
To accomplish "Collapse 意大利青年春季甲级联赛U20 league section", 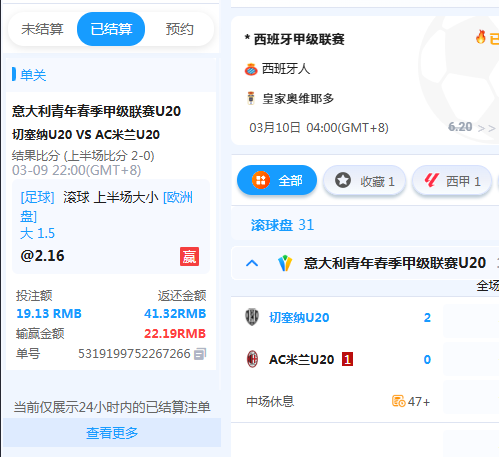I will pos(252,263).
